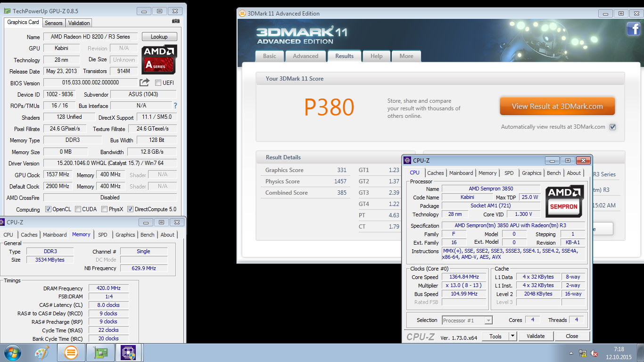Click the AMD Sempron logo in CPU-Z
Screen dimensions: 644x362
[564, 200]
